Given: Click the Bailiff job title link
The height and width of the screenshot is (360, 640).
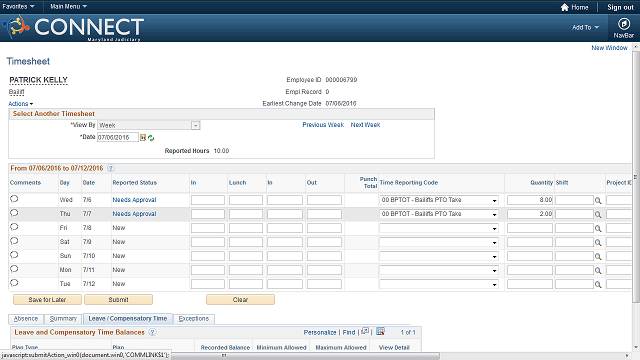Looking at the screenshot, I should click(16, 92).
